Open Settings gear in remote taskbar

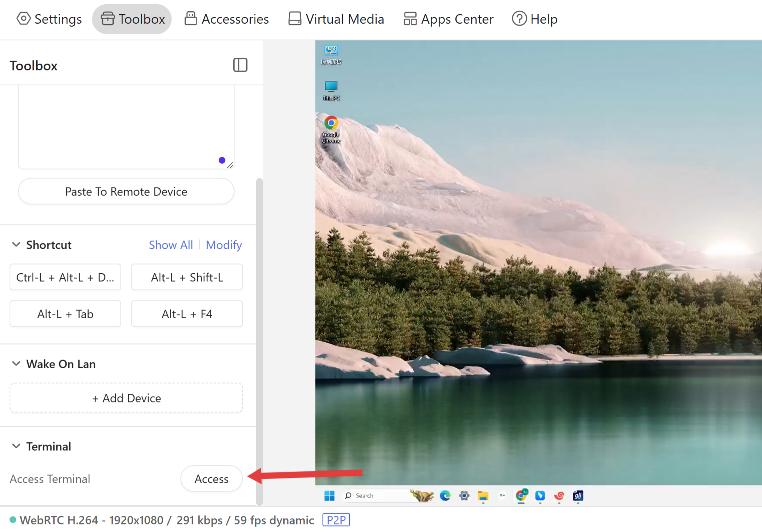click(464, 496)
